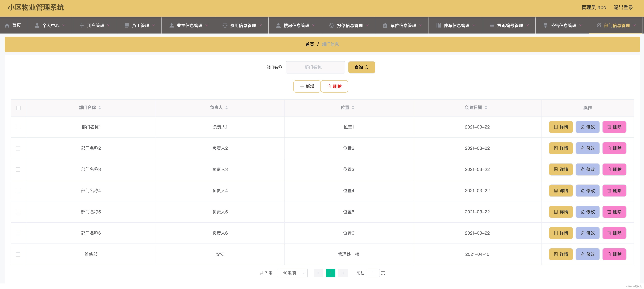Open the 部门信息管理 menu label
The height and width of the screenshot is (289, 644).
(617, 26)
